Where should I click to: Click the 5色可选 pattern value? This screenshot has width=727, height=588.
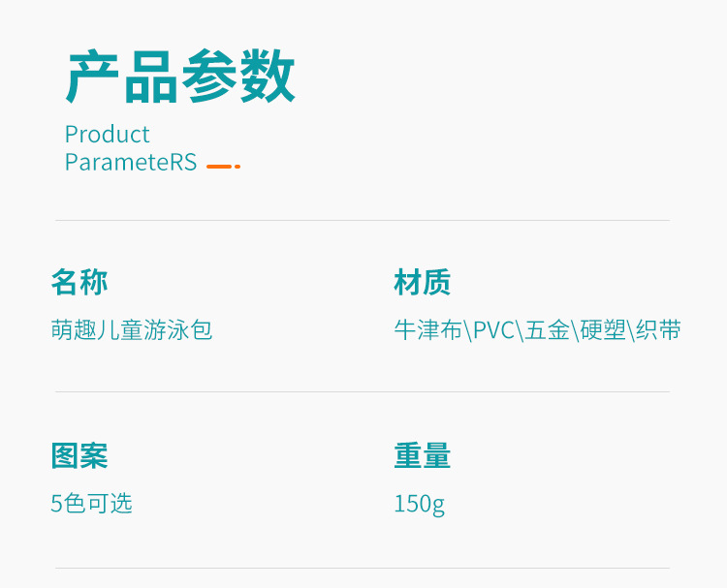tap(91, 504)
